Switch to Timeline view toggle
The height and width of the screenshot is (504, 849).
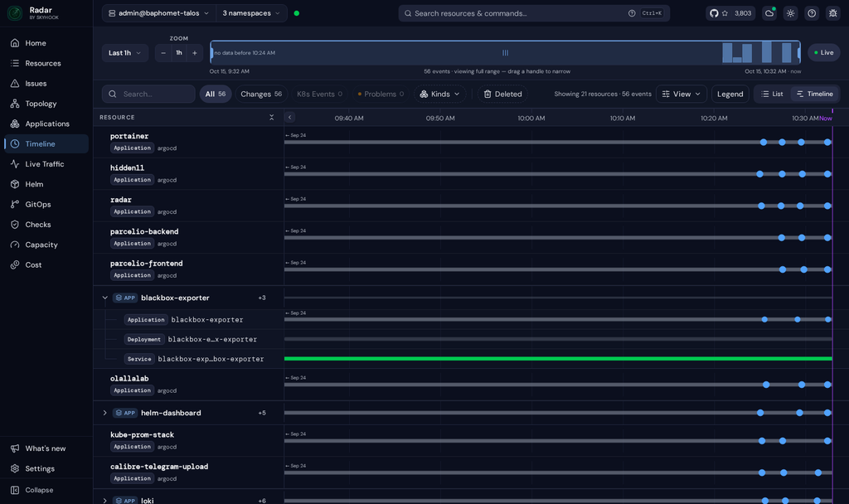point(815,94)
